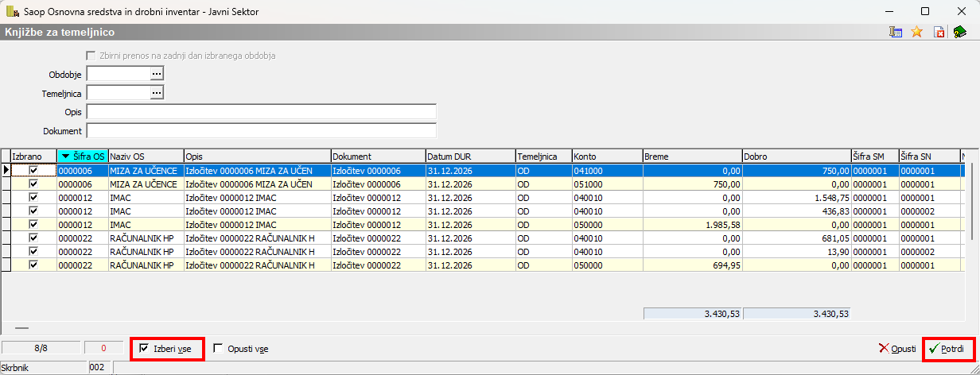Click sort arrow in Šifra OS header
The image size is (980, 375).
tap(66, 157)
